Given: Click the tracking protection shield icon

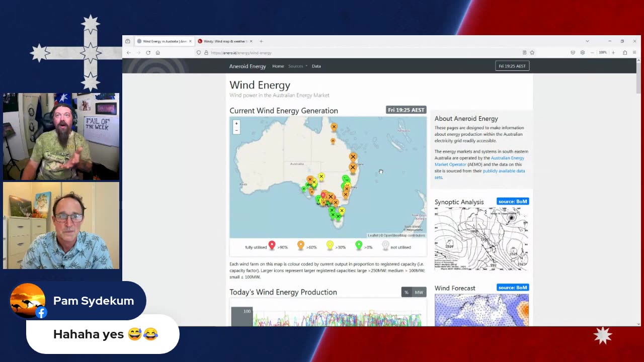Looking at the screenshot, I should [x=199, y=53].
